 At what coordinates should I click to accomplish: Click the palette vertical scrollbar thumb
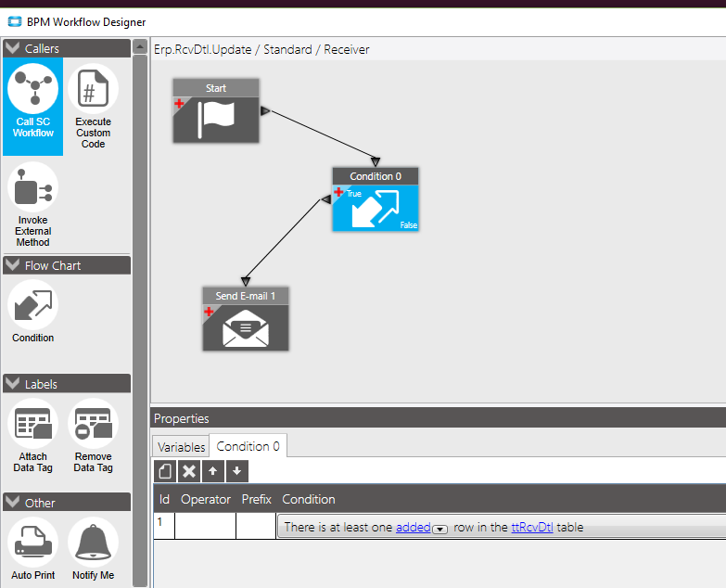pyautogui.click(x=140, y=320)
